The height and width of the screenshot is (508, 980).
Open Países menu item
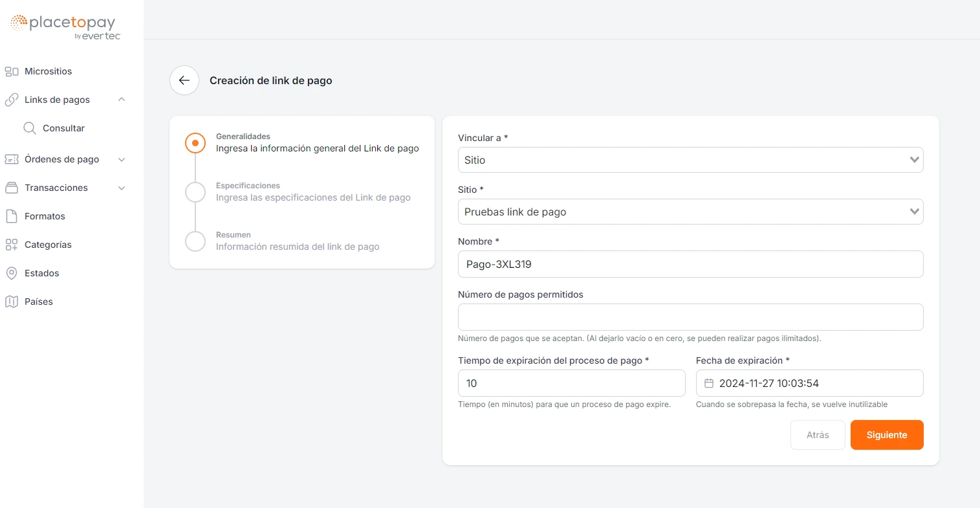pyautogui.click(x=39, y=302)
